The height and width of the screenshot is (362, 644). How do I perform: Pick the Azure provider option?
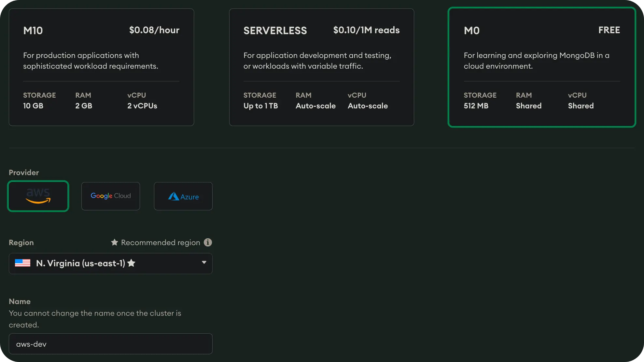(x=183, y=196)
